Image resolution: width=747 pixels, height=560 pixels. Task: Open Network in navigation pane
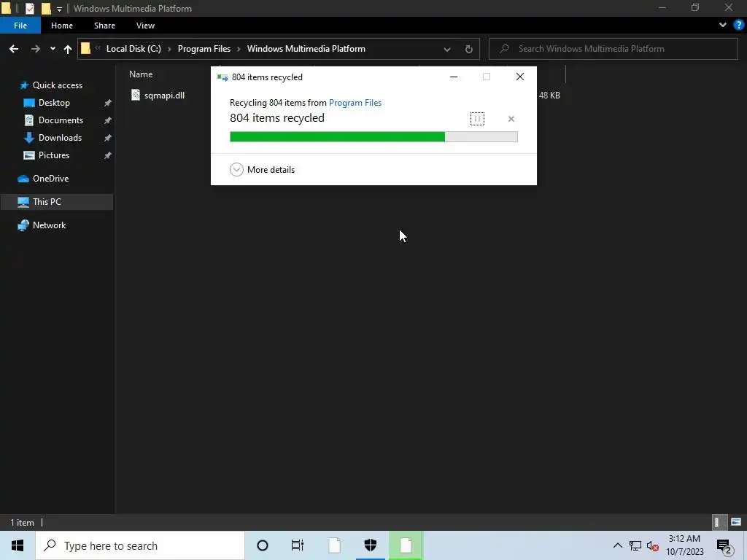(x=49, y=225)
